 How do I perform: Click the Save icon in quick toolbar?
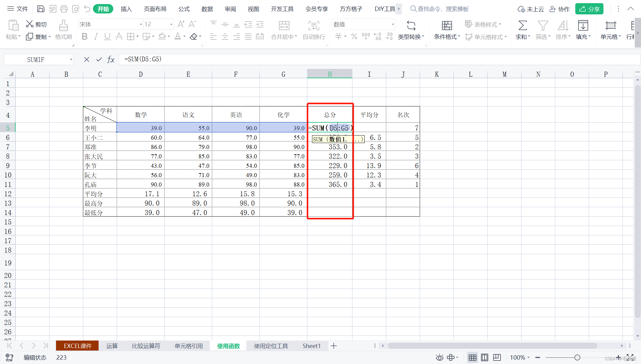click(41, 9)
